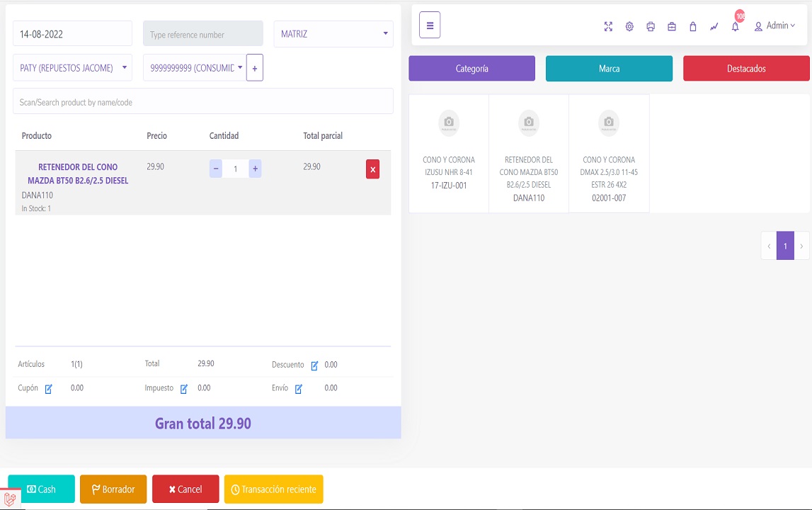812x510 pixels.
Task: Click the hamburger menu button
Action: (429, 25)
